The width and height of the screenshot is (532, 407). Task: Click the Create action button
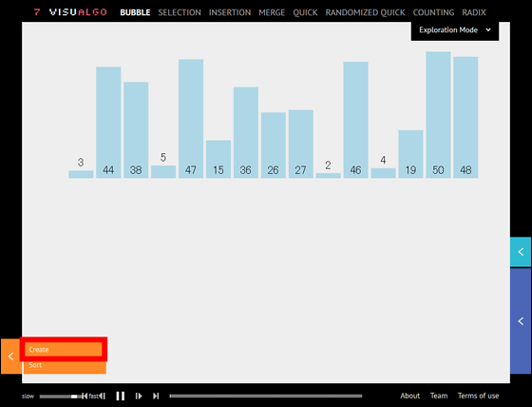63,349
